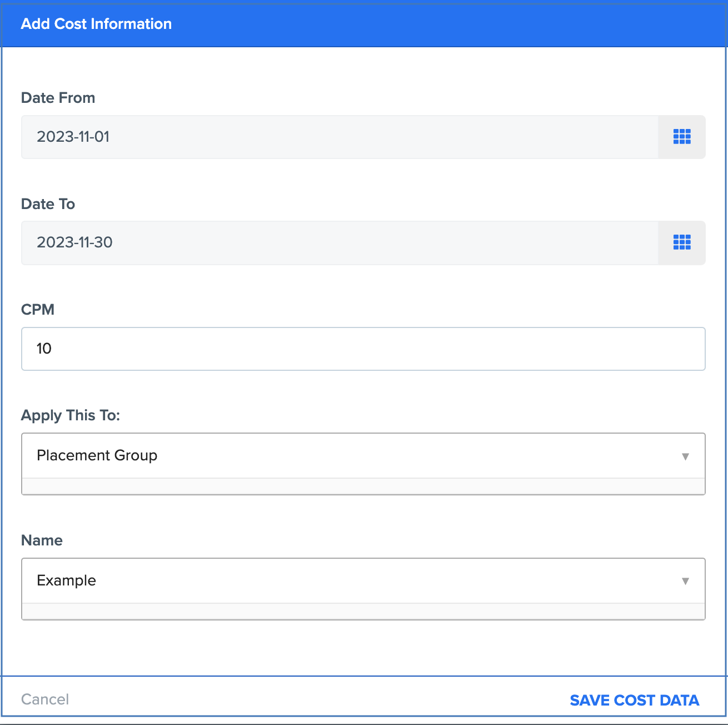Click the calendar grid icon beside 2023-11-30

pyautogui.click(x=682, y=243)
